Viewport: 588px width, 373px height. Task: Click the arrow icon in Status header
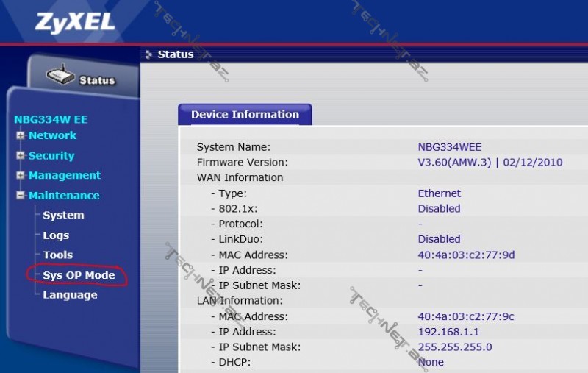pos(149,54)
